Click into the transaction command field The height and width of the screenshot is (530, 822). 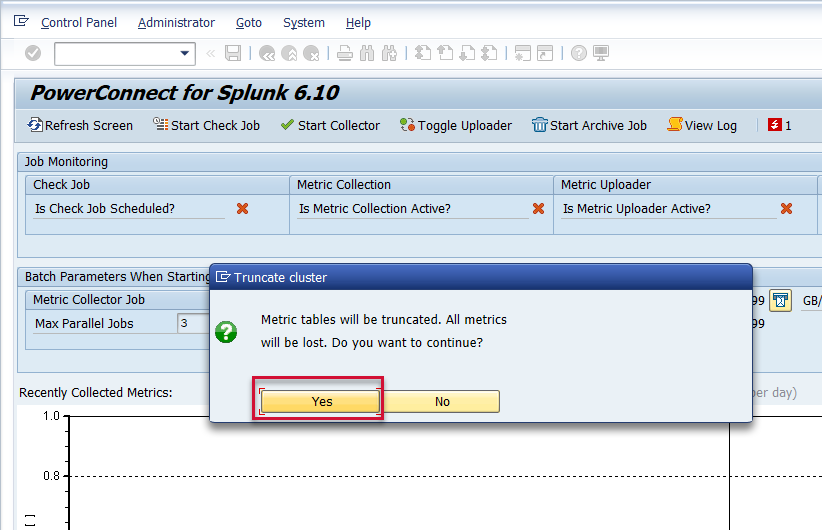pos(115,53)
